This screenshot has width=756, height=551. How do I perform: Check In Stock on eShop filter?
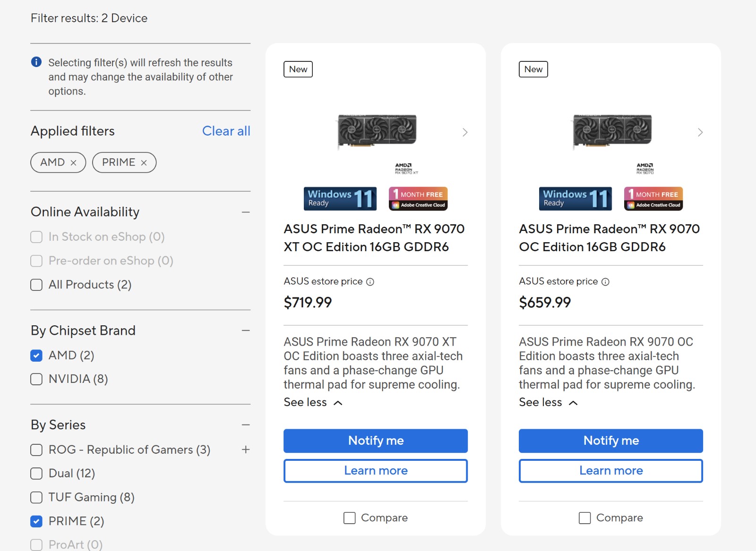[36, 237]
